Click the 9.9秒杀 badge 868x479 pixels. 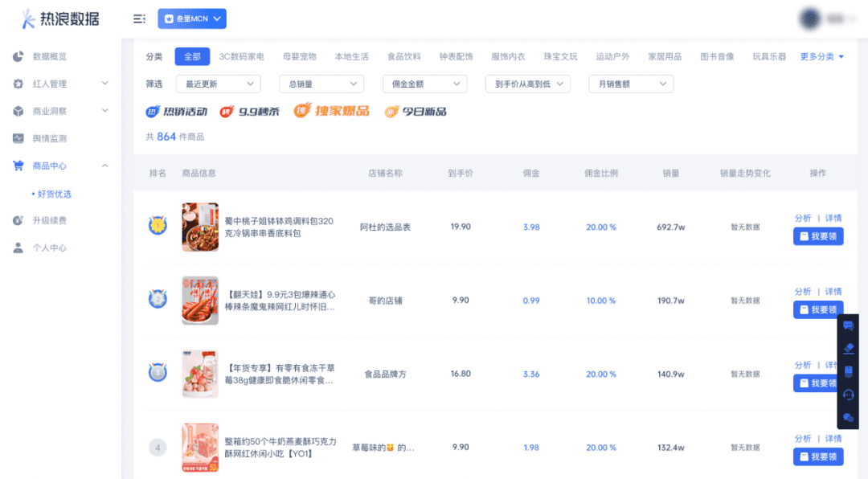click(249, 111)
